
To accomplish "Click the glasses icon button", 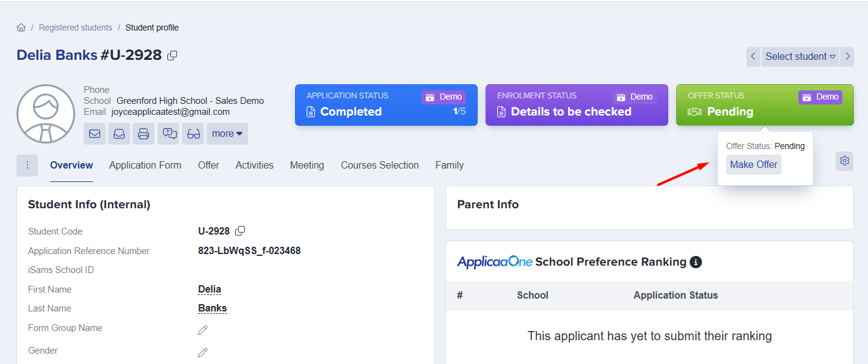I will tap(194, 134).
